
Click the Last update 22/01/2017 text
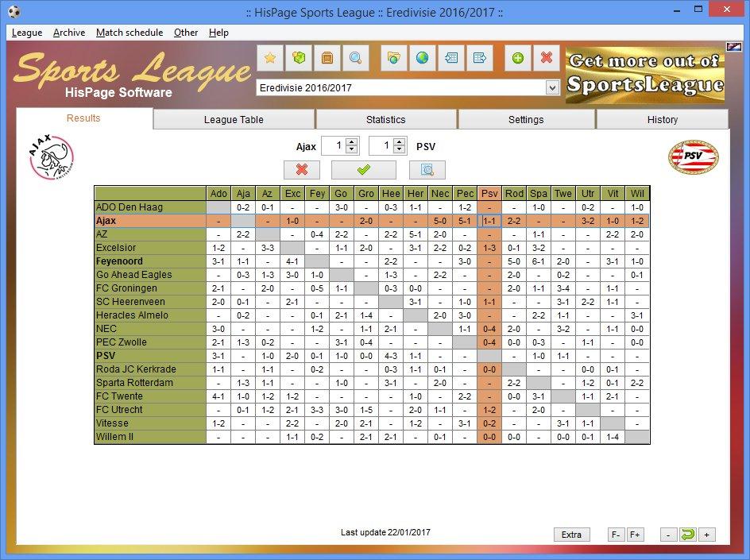pos(385,532)
